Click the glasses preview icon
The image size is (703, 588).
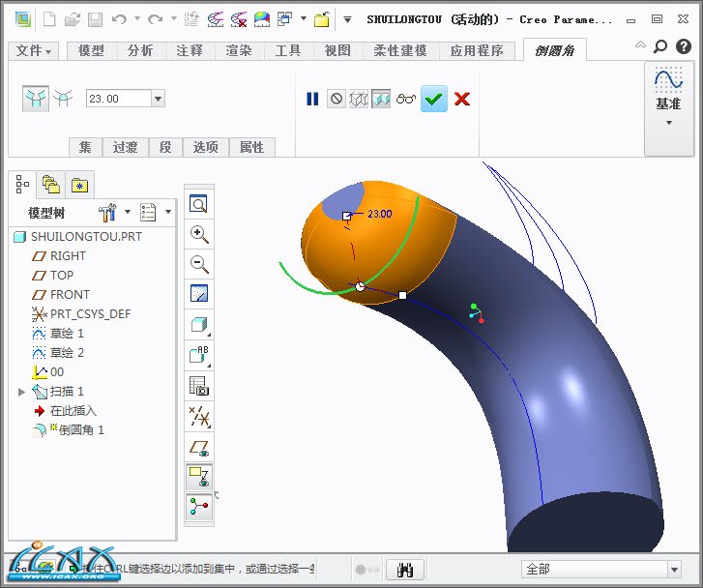coord(406,99)
